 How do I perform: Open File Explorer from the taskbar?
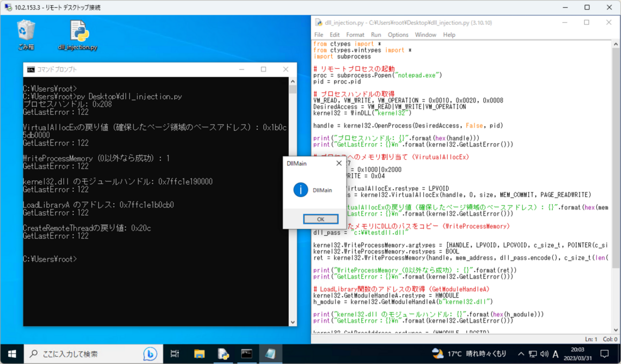pyautogui.click(x=199, y=354)
